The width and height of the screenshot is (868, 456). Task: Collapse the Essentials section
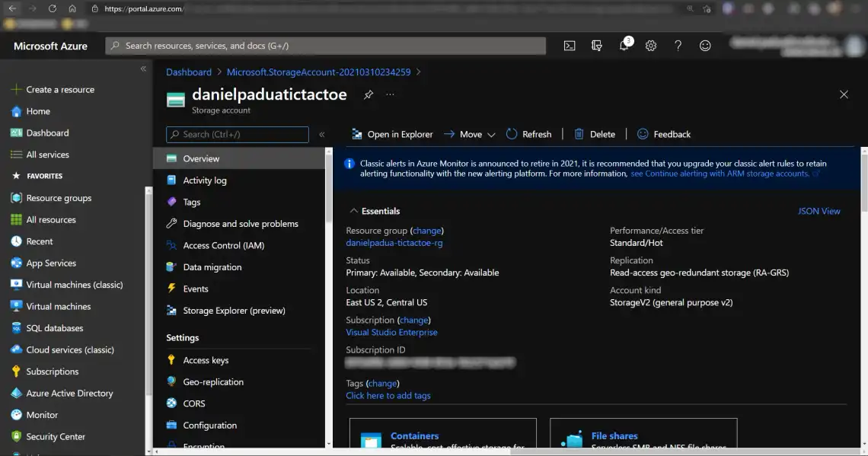point(353,211)
